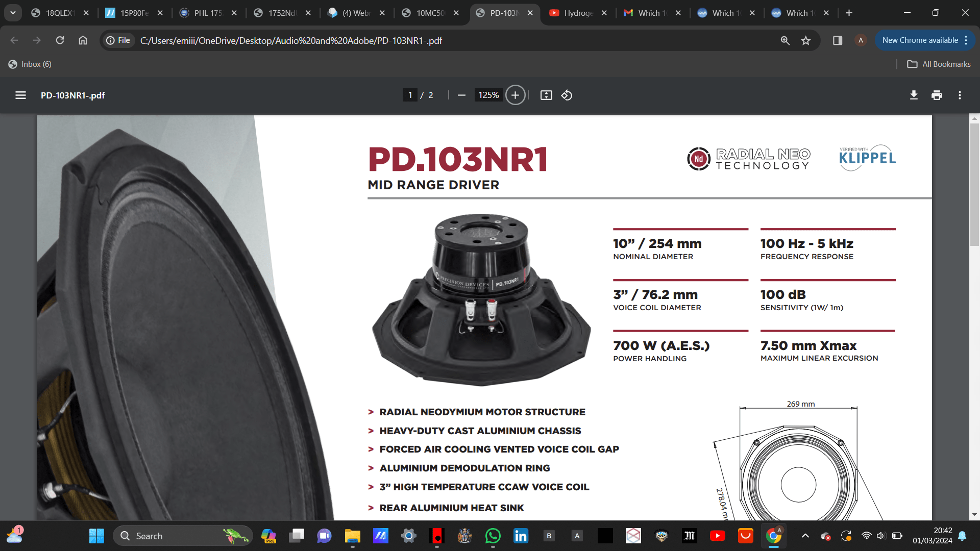Go to the browser home page
980x551 pixels.
(x=83, y=40)
